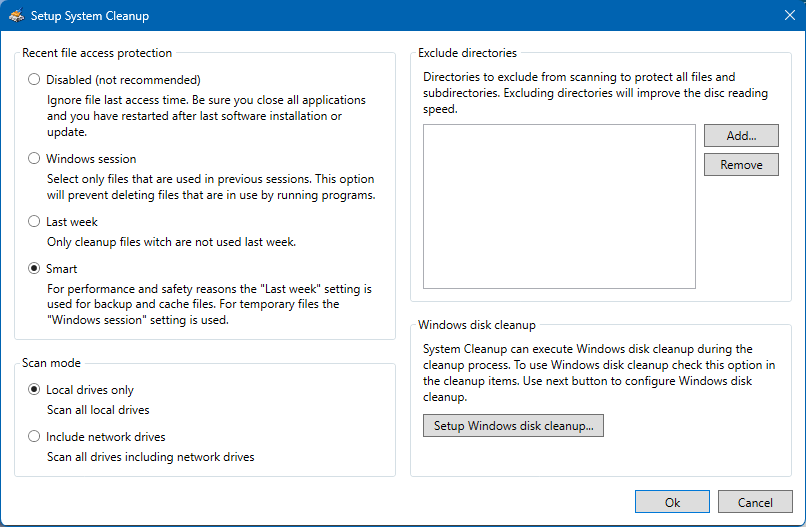
Task: Close the Setup System Cleanup window
Action: click(x=790, y=15)
